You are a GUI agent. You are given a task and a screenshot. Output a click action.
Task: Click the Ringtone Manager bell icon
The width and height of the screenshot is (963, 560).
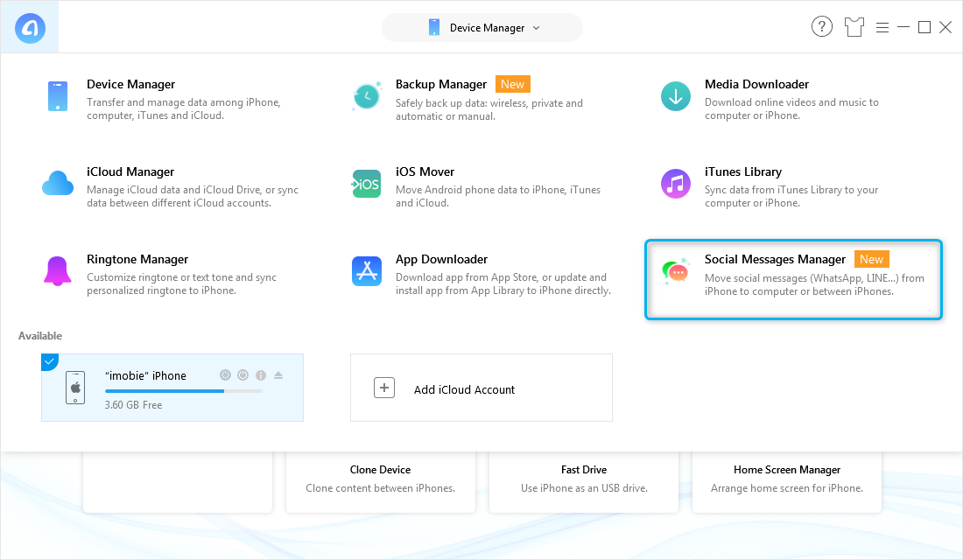(x=58, y=271)
